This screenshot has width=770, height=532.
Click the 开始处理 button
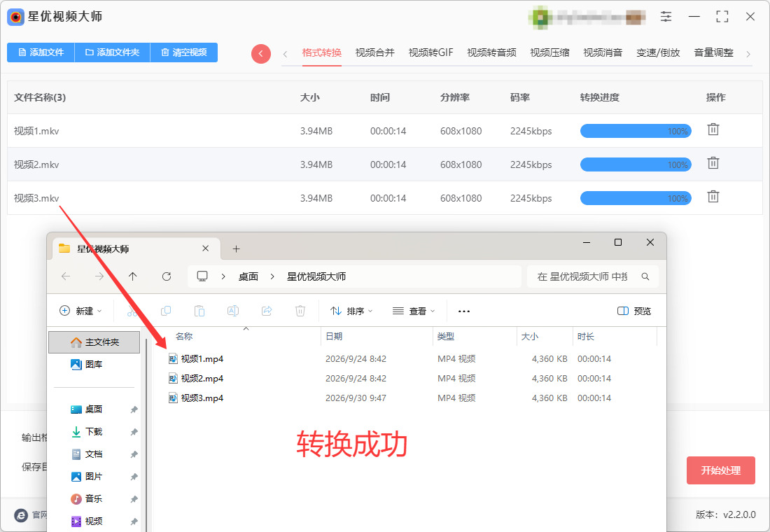click(720, 470)
